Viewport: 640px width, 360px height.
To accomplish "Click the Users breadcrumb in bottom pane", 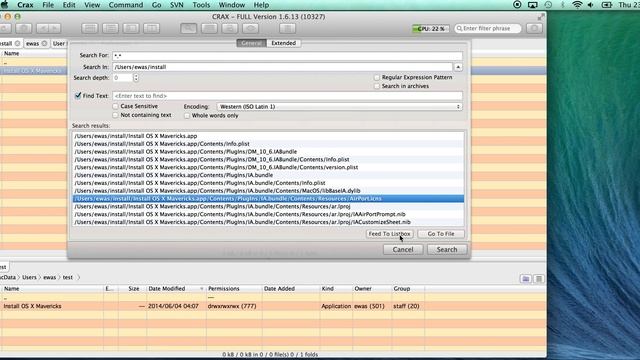I will [x=29, y=277].
